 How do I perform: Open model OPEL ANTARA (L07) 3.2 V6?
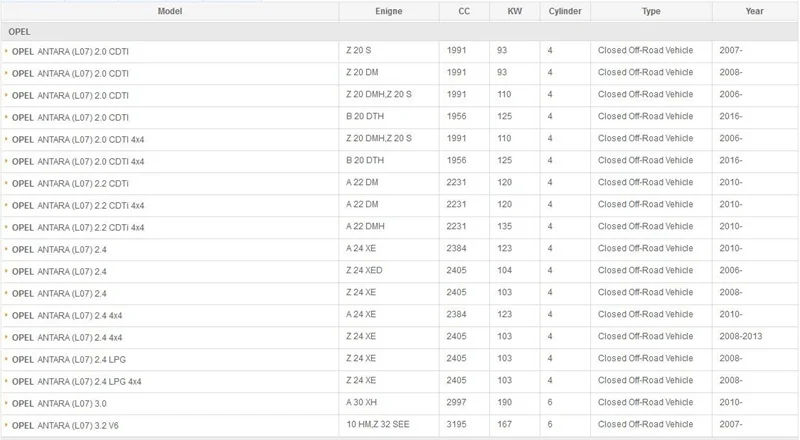[x=65, y=426]
